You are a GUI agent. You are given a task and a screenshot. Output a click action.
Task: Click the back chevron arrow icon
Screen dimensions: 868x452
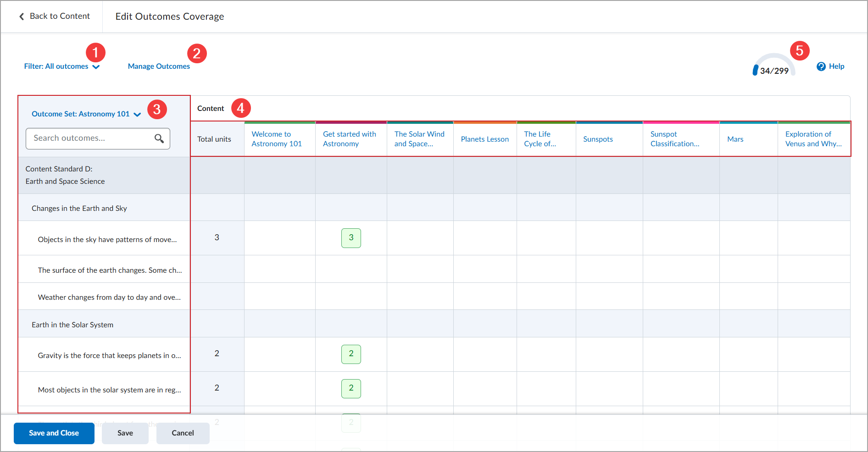point(22,17)
